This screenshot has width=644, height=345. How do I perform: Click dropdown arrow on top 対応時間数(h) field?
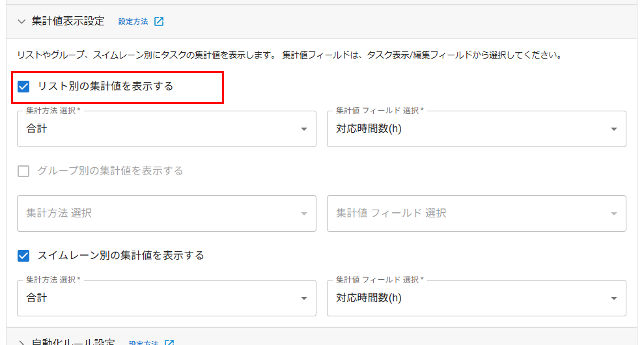click(x=614, y=129)
